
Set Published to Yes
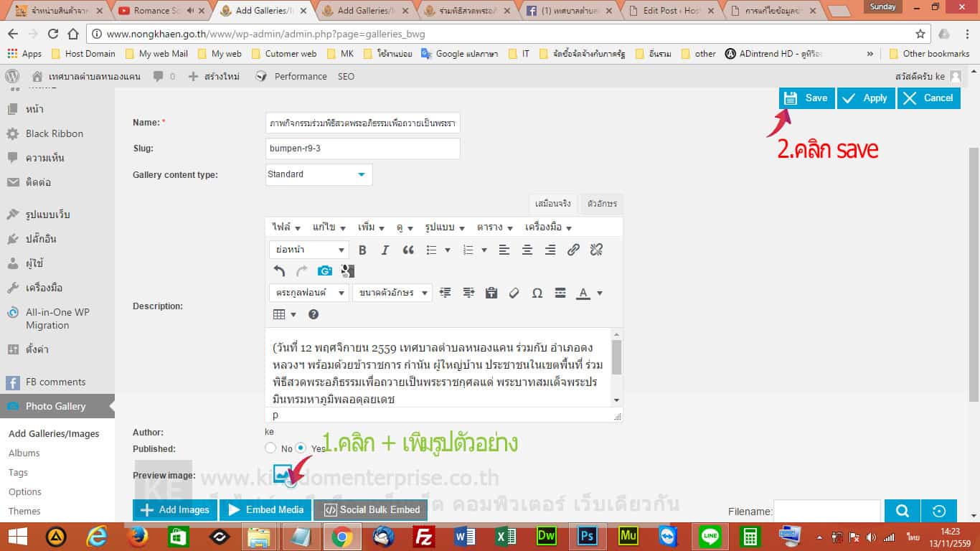(301, 448)
